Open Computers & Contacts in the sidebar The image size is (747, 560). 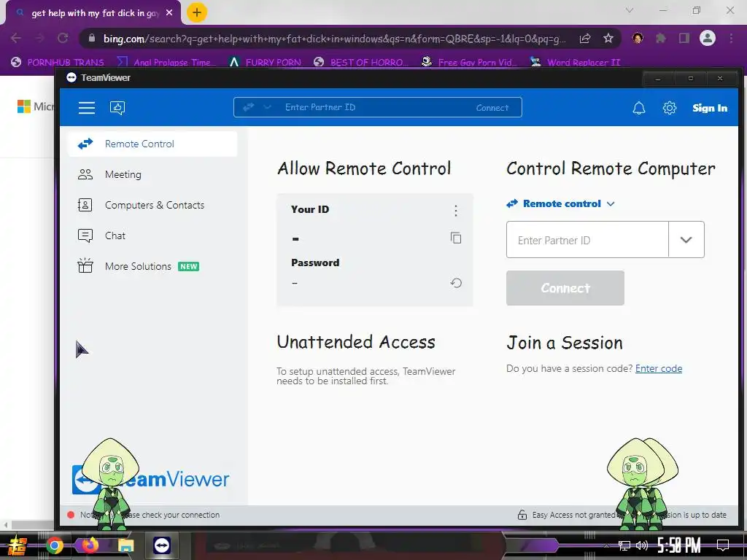[152, 205]
